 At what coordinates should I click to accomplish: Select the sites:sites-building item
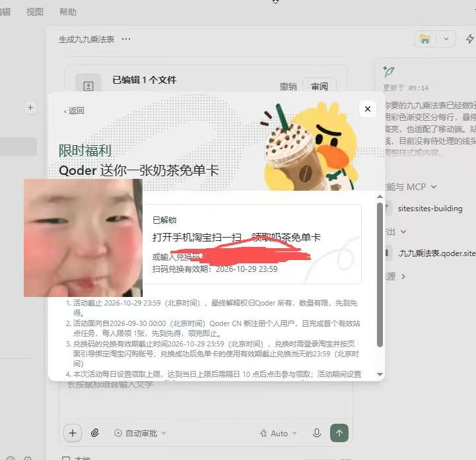pyautogui.click(x=430, y=209)
